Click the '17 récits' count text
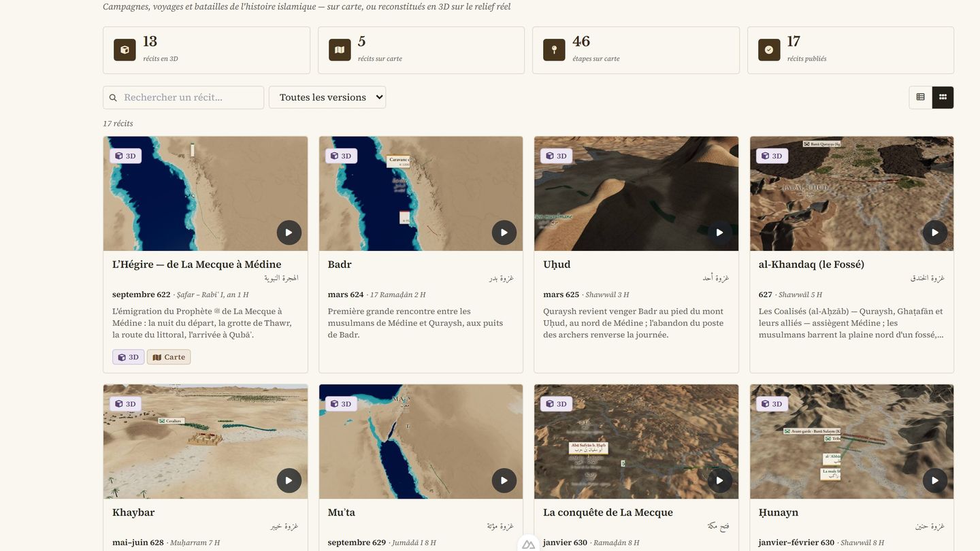The image size is (980, 551). tap(118, 124)
